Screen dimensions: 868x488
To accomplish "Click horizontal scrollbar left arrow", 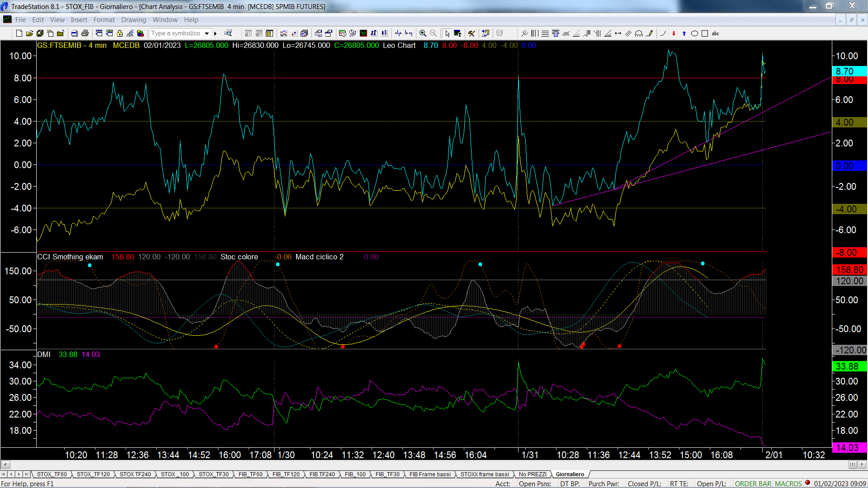I will coord(5,465).
